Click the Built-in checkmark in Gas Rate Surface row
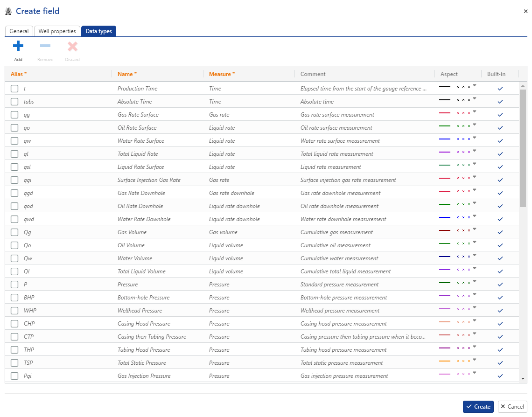Viewport: 532px width, 417px height. 500,115
